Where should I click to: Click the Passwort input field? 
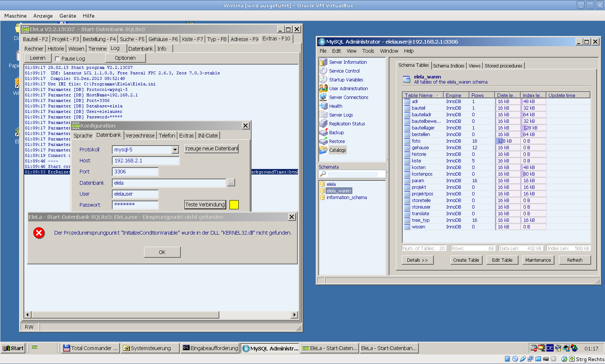click(135, 205)
